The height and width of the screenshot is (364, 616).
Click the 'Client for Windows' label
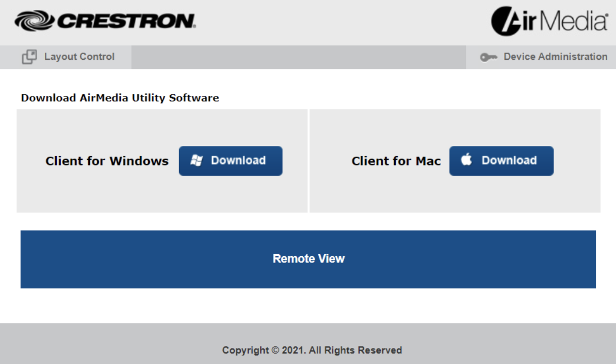tap(107, 161)
